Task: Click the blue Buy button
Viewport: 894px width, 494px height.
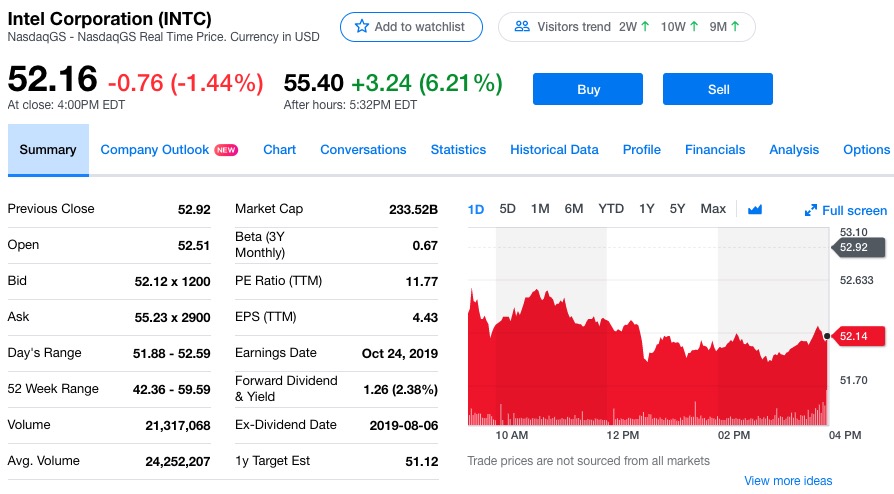Action: [588, 89]
